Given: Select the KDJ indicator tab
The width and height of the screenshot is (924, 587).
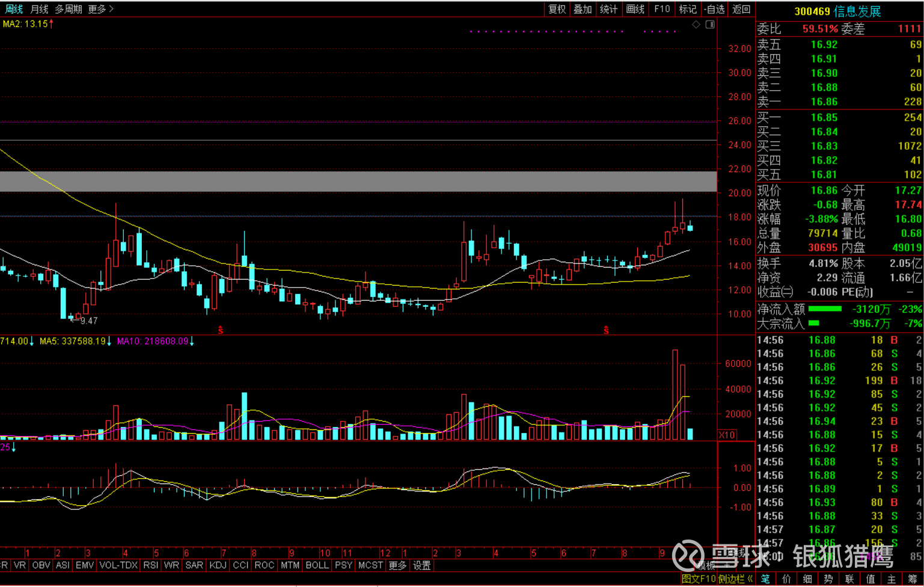Looking at the screenshot, I should 218,565.
